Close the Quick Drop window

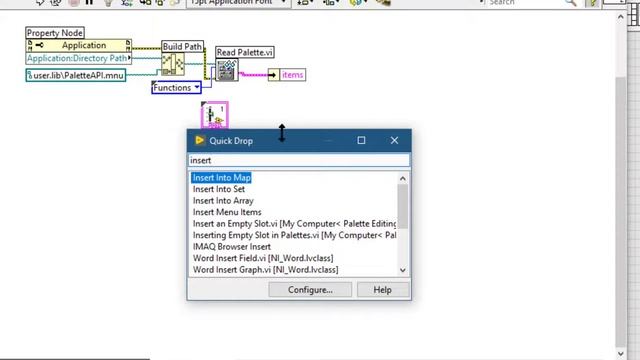coord(394,140)
